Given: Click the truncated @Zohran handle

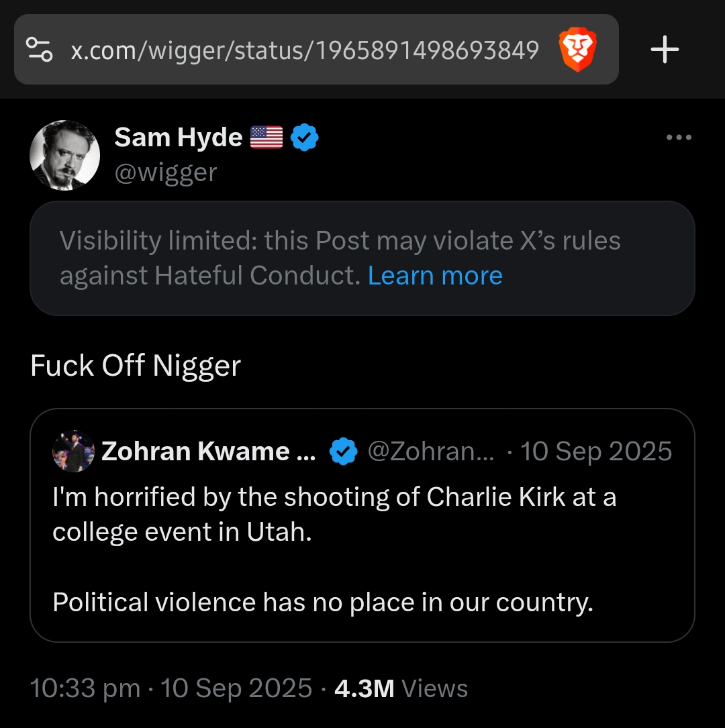Looking at the screenshot, I should (430, 452).
